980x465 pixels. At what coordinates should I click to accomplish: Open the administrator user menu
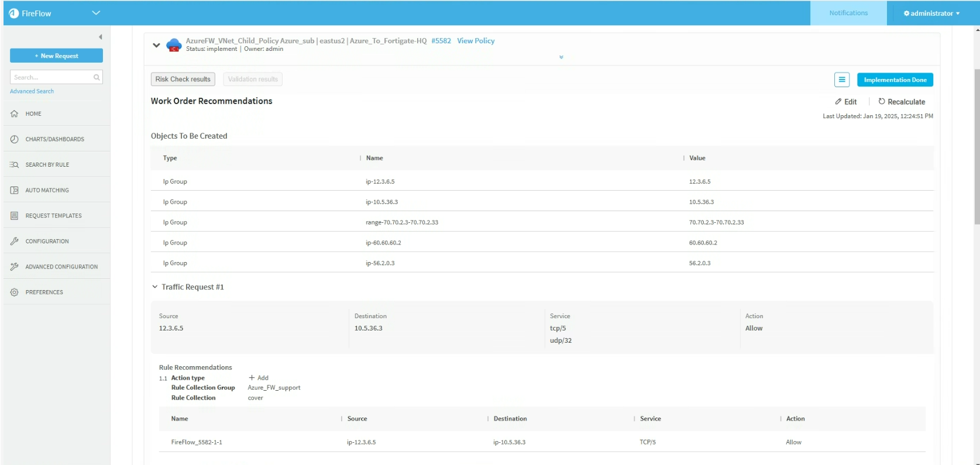tap(931, 13)
